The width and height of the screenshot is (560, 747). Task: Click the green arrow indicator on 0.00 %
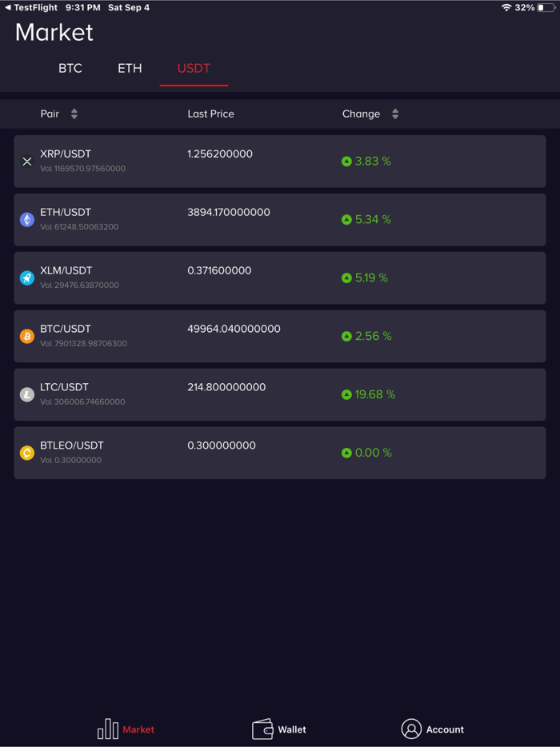(x=346, y=453)
